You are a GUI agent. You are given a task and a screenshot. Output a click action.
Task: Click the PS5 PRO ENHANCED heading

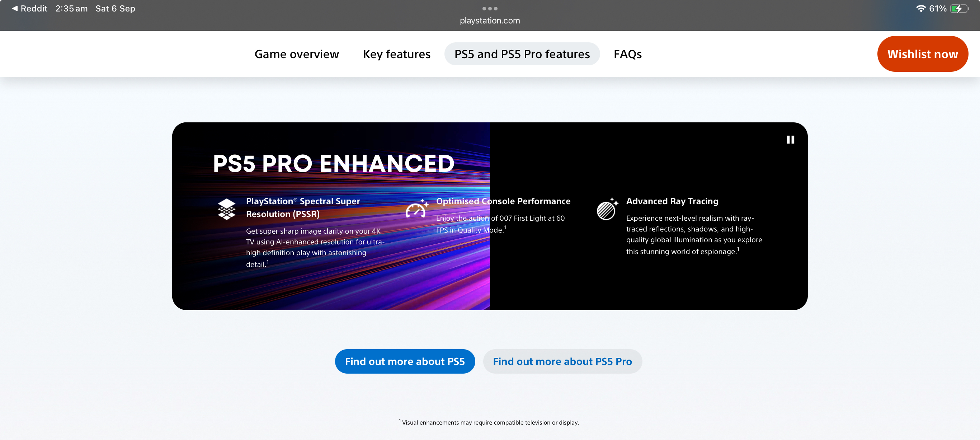click(334, 164)
